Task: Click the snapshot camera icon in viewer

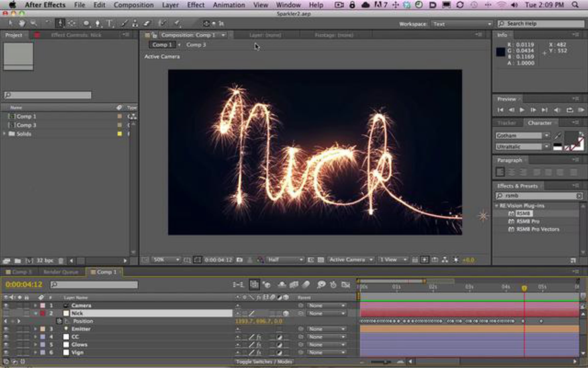Action: pyautogui.click(x=239, y=260)
